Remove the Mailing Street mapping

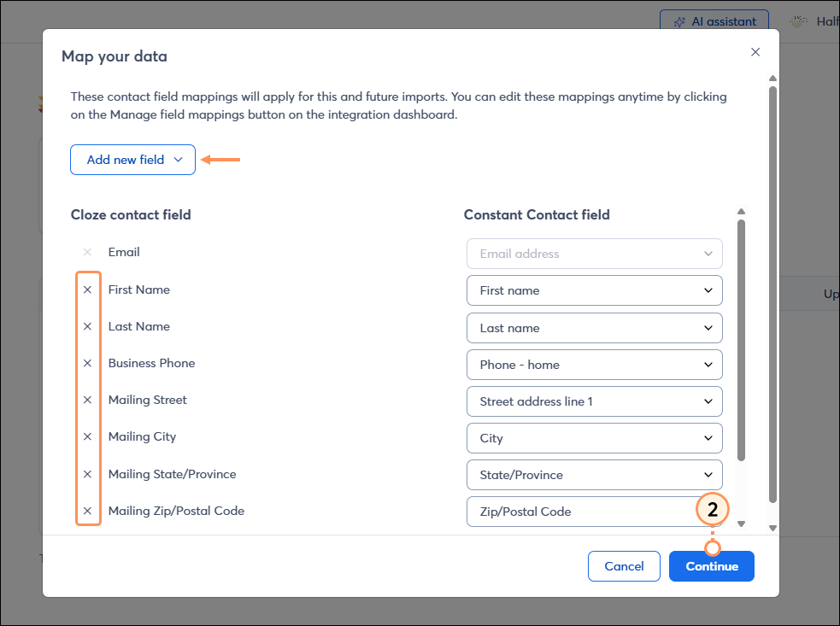[x=88, y=400]
